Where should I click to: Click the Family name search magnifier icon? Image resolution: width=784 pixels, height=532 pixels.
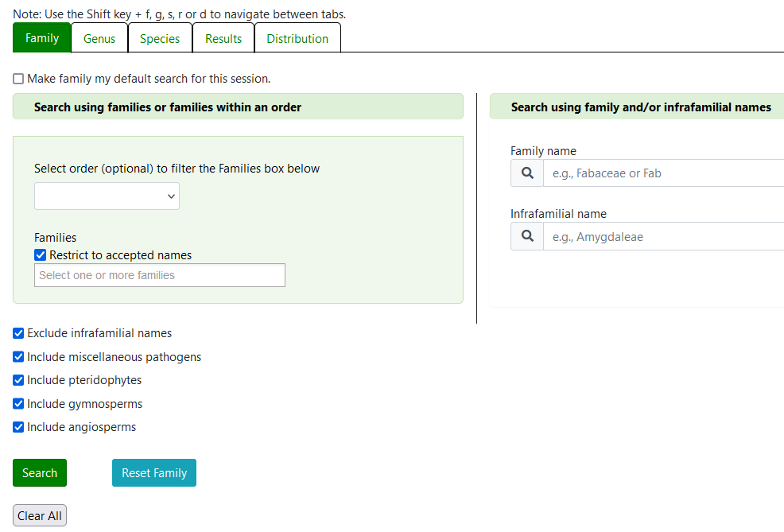(x=526, y=173)
